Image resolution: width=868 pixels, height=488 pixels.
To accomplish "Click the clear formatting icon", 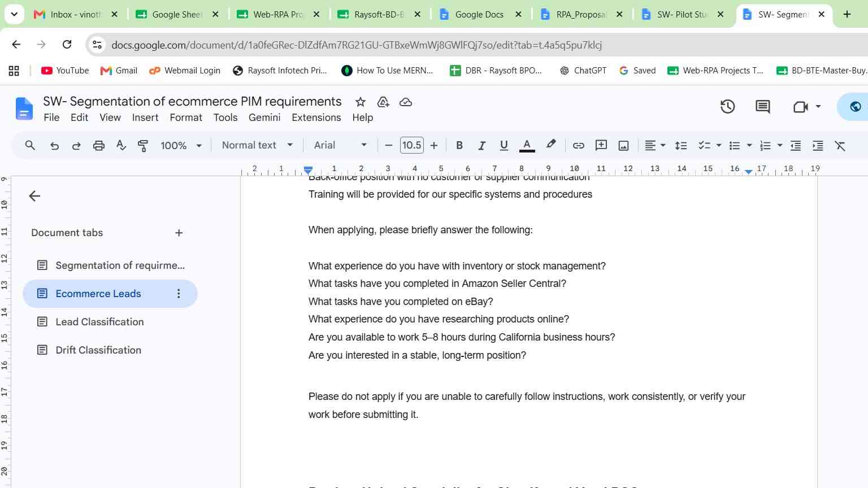I will (x=840, y=146).
